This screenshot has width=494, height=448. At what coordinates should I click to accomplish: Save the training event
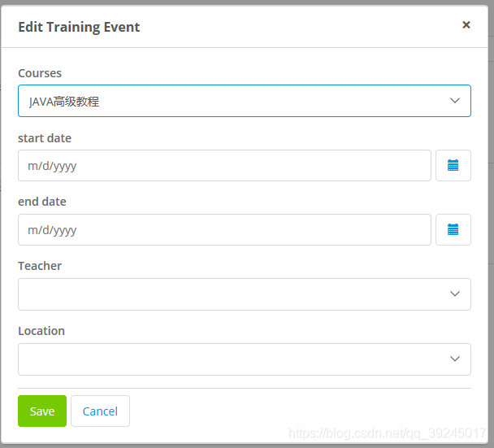[x=42, y=411]
